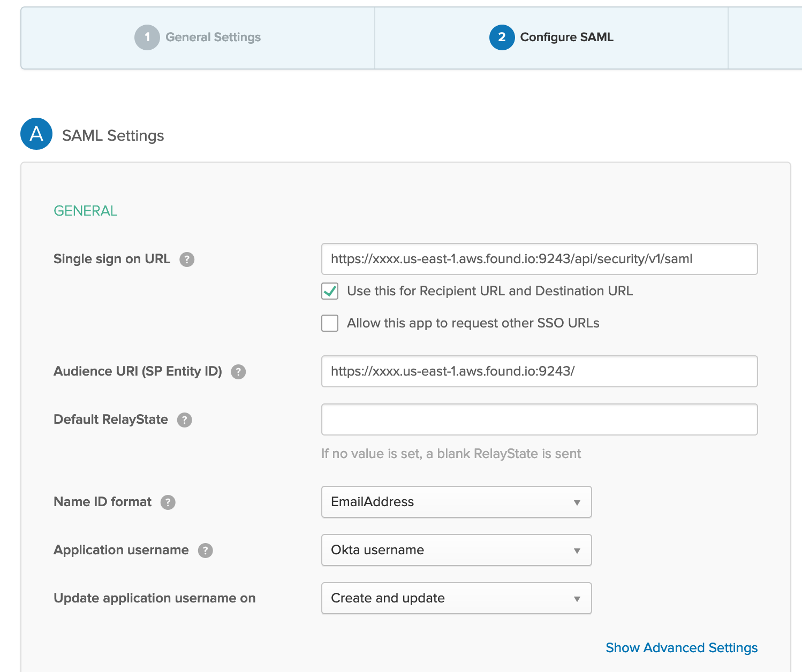
Task: Click inside the Default RelayState field
Action: click(x=539, y=419)
